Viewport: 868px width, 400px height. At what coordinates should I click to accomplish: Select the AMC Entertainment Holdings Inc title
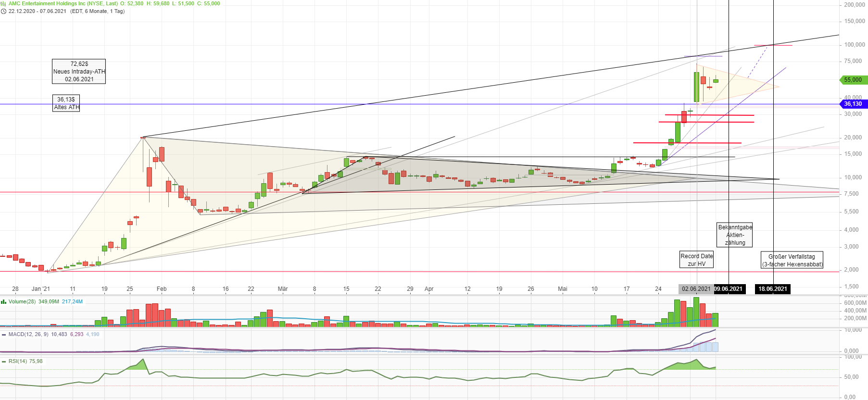[x=63, y=3]
